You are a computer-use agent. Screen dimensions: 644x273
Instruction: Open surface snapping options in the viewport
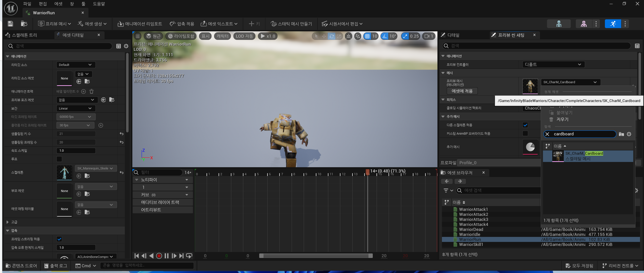(358, 36)
